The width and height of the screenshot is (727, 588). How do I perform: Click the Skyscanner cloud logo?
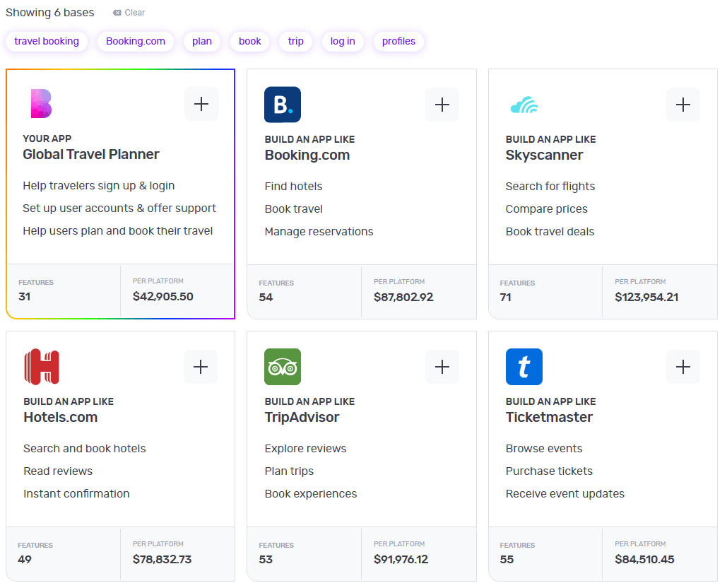[524, 105]
